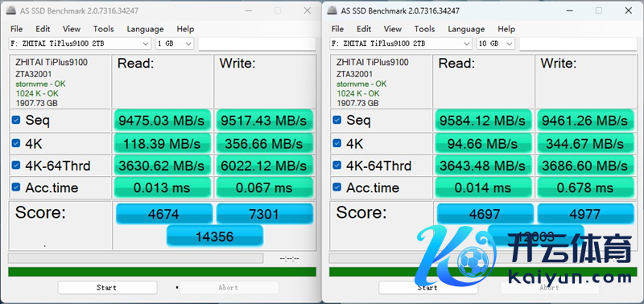Select 4K read value 94.66 MB/s
The image size is (644, 304).
pos(483,144)
